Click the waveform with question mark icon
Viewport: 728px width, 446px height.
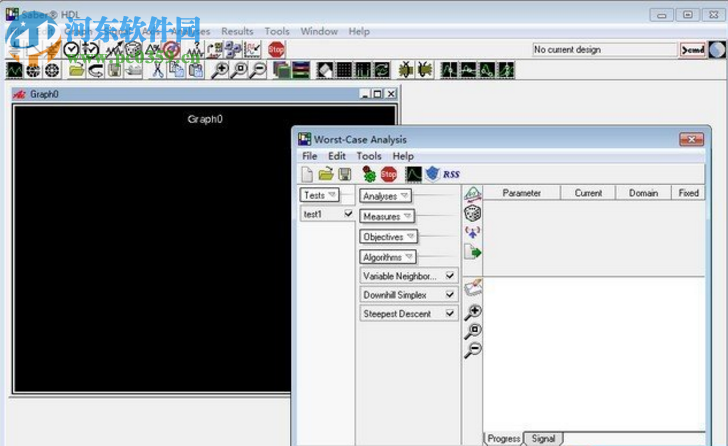[195, 49]
